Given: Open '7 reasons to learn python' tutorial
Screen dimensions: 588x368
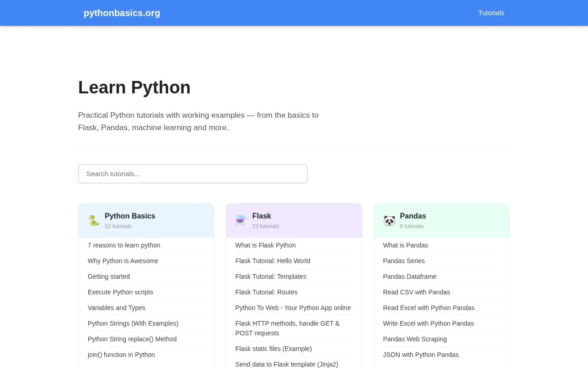Looking at the screenshot, I should [x=124, y=245].
